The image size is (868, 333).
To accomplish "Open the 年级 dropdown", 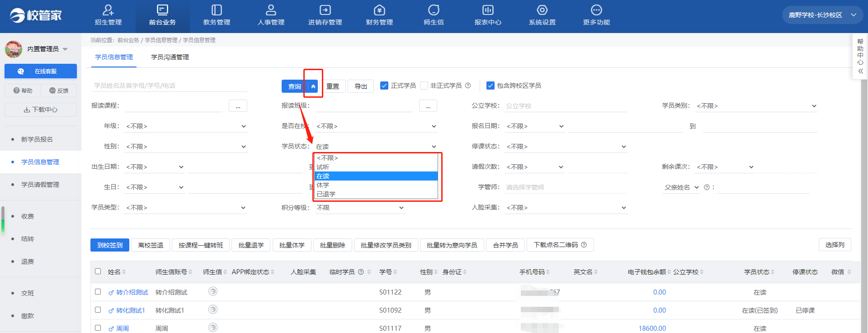I will 186,126.
